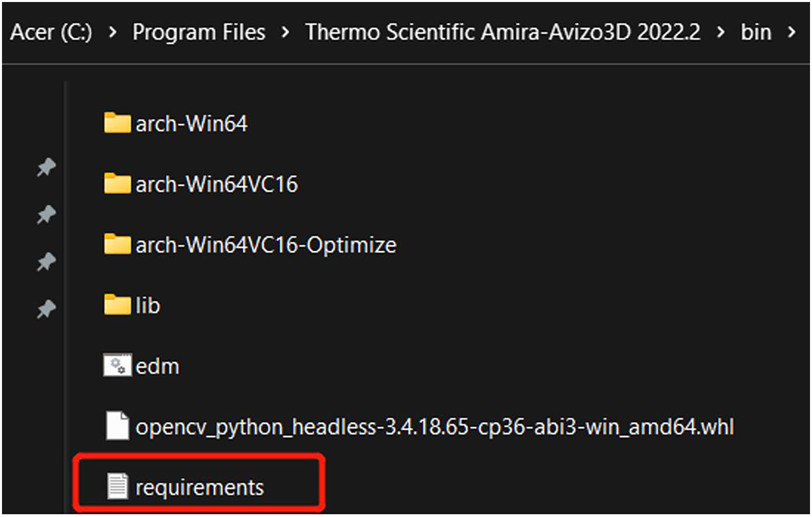Viewport: 812px width, 517px height.
Task: Select the opencv_python_headless whl file name
Action: click(x=435, y=428)
